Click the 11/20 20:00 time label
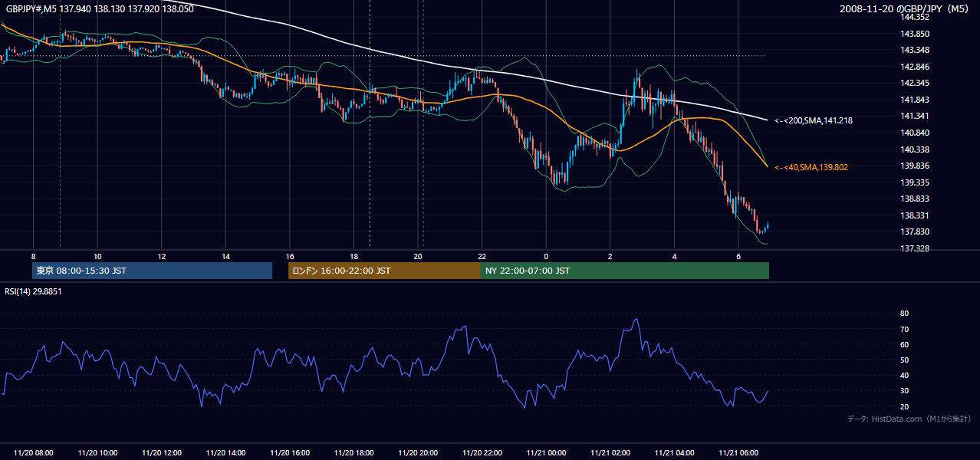 pos(418,453)
